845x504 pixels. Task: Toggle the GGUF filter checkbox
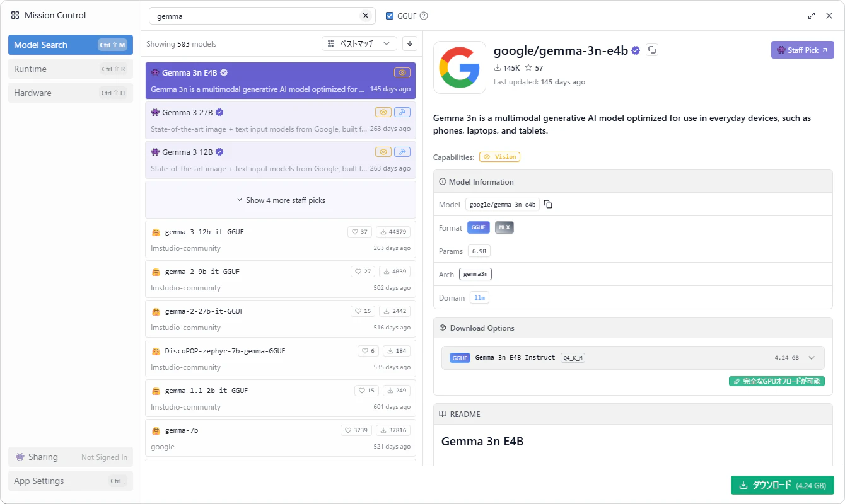point(390,16)
